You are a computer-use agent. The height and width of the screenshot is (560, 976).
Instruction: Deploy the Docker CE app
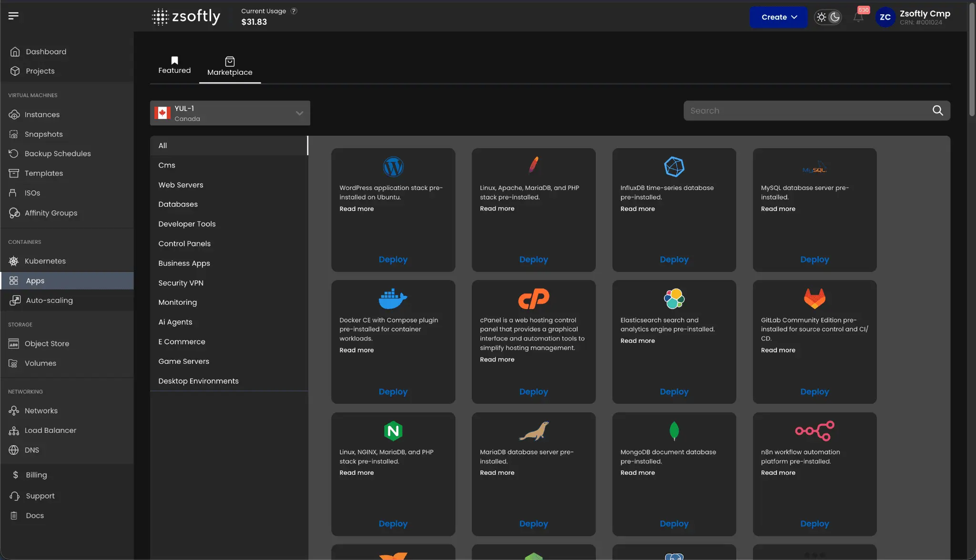pyautogui.click(x=393, y=392)
